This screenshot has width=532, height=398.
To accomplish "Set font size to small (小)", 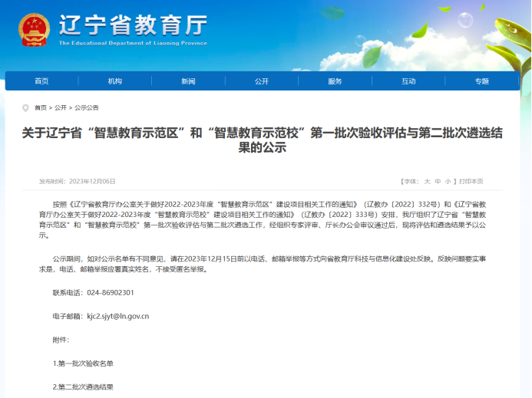I will [448, 182].
